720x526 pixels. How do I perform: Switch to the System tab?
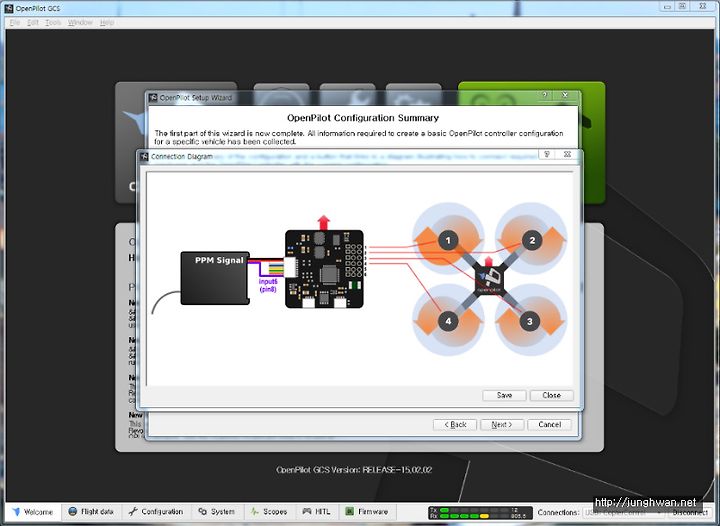[217, 512]
